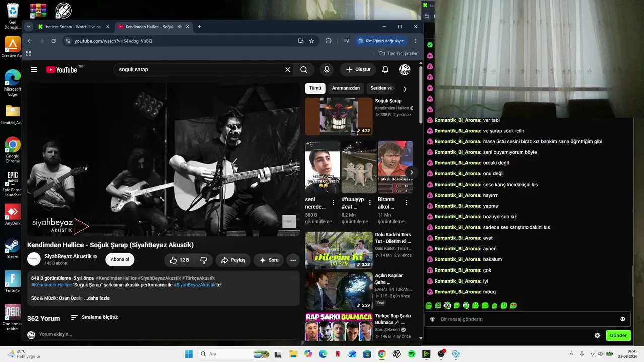644x362 pixels.
Task: Like the video with 12 B likes
Action: tap(179, 260)
